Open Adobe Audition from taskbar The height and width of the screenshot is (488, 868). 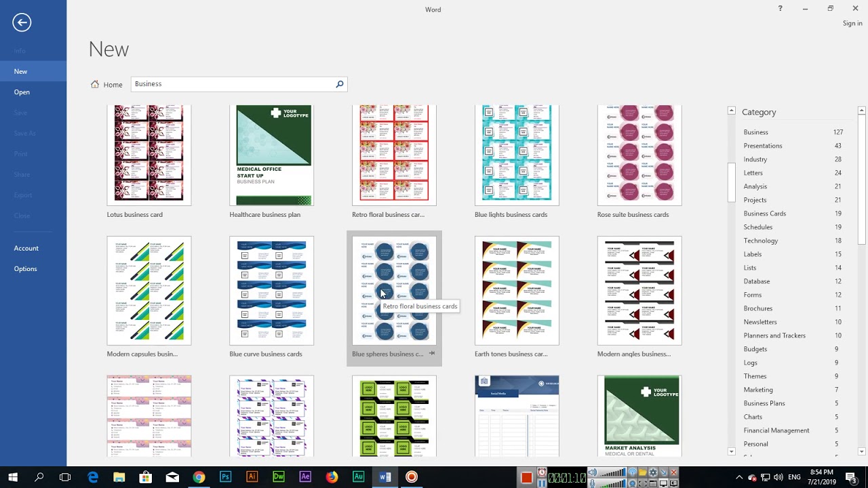(x=358, y=477)
